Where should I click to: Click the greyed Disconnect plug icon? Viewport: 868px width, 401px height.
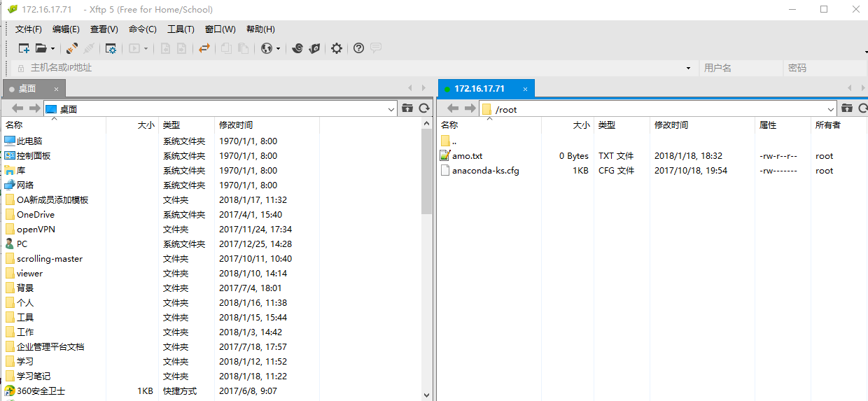[x=89, y=48]
